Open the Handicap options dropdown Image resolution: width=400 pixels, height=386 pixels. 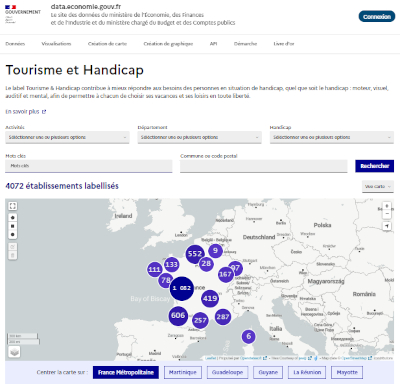[x=332, y=137]
